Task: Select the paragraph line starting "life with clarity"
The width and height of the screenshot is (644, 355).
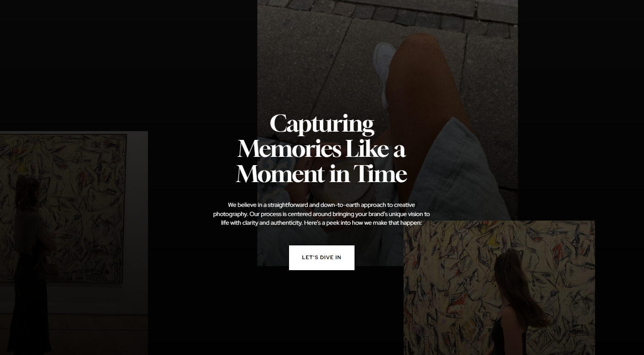Action: coord(322,223)
